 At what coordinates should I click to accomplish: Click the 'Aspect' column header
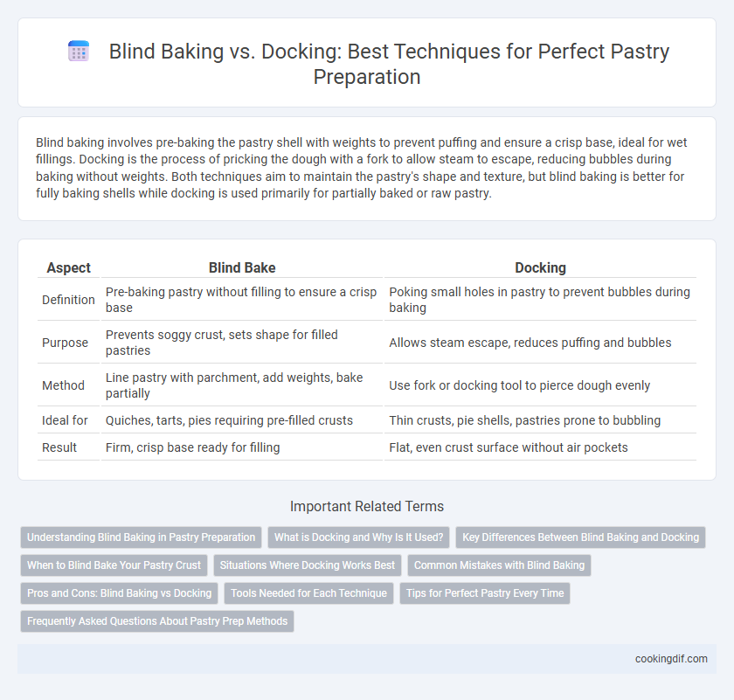pos(69,267)
